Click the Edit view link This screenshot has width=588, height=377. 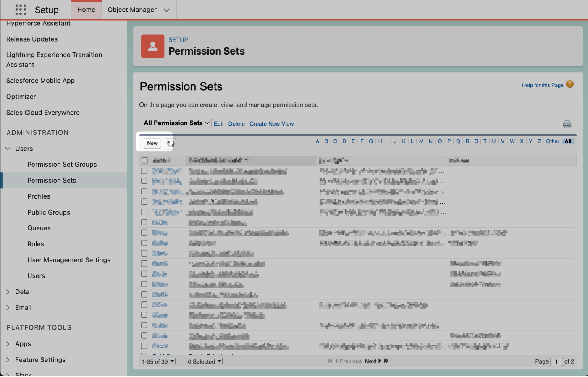pyautogui.click(x=218, y=124)
